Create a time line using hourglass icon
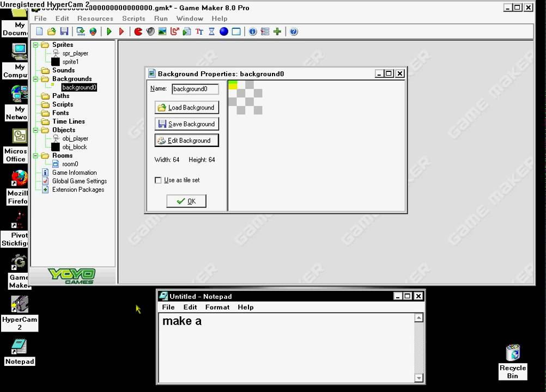546x392 pixels. click(211, 32)
